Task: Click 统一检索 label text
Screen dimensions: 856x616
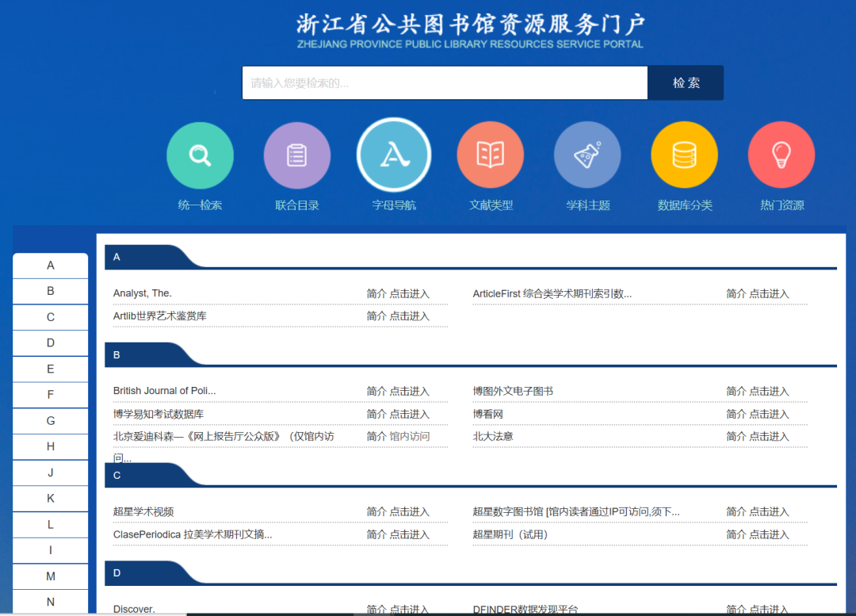Action: [200, 205]
